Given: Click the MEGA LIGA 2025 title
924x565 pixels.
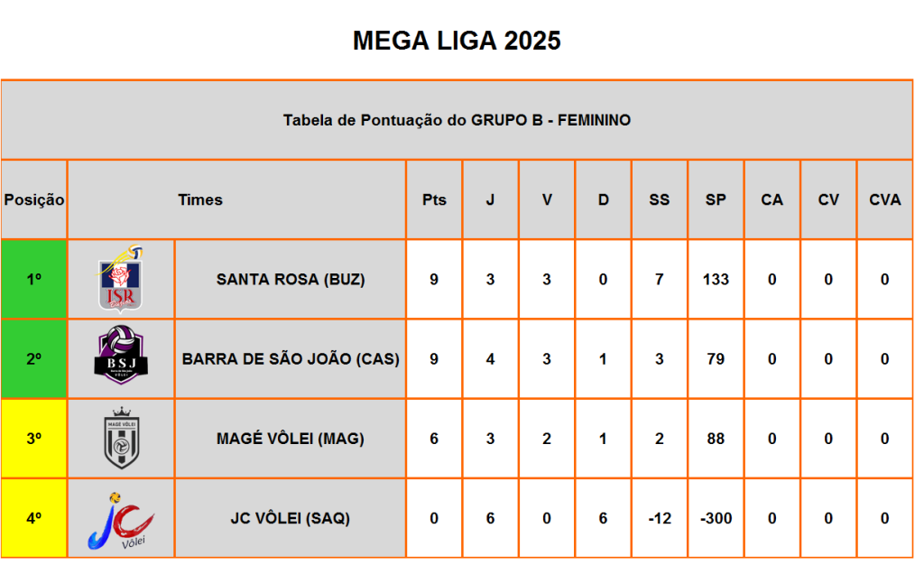Looking at the screenshot, I should tap(457, 41).
